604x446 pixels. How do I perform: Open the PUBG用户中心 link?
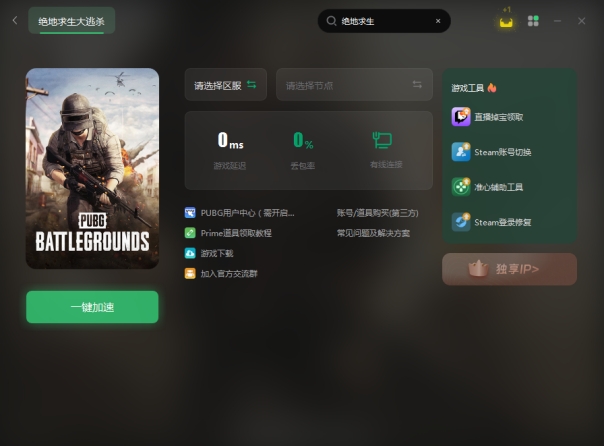point(247,213)
